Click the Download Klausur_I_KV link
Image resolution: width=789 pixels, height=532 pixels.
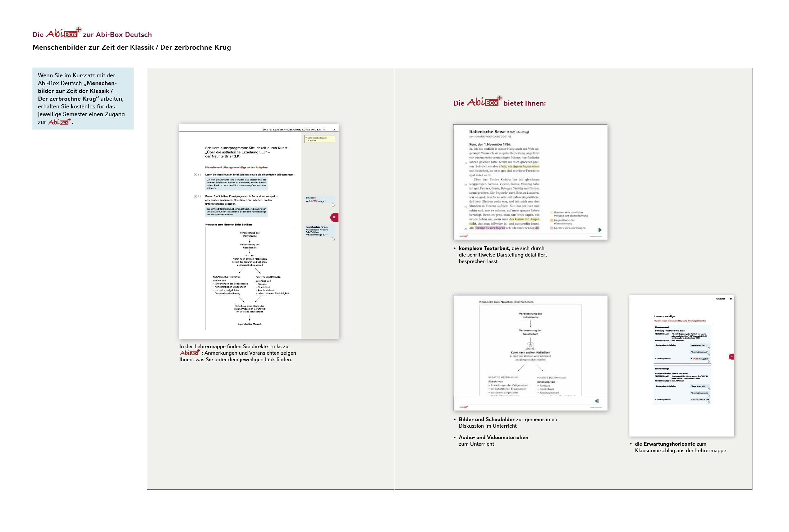coord(700,352)
